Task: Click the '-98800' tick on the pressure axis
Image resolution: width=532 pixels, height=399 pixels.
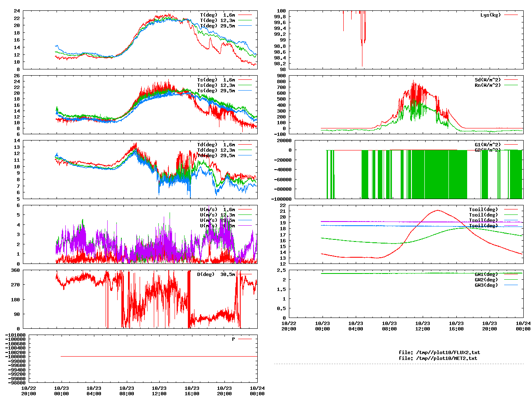Action: pos(17,383)
